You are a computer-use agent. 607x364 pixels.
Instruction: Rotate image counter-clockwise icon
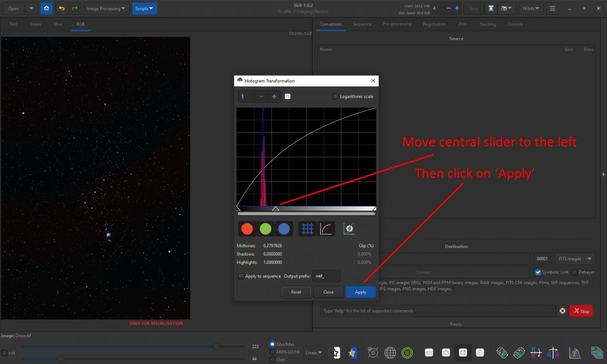coord(502,353)
